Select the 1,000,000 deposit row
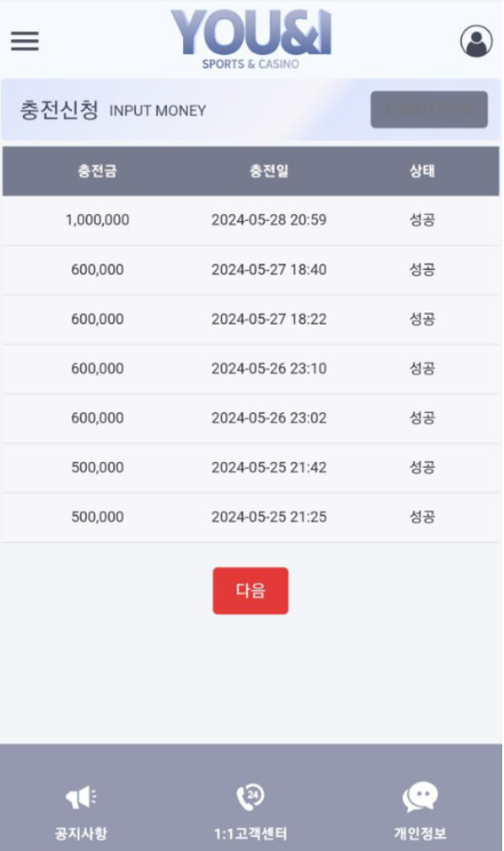 coord(250,220)
